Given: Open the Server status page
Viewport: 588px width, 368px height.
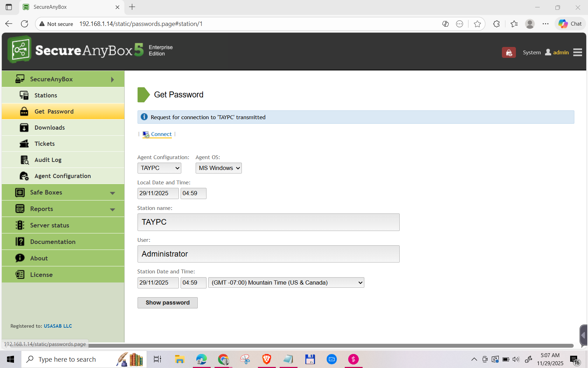Looking at the screenshot, I should click(63, 225).
